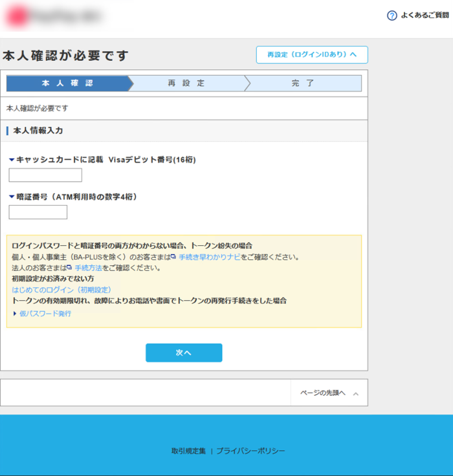Image resolution: width=453 pixels, height=476 pixels.
Task: Click the question mark help icon
Action: coord(392,16)
